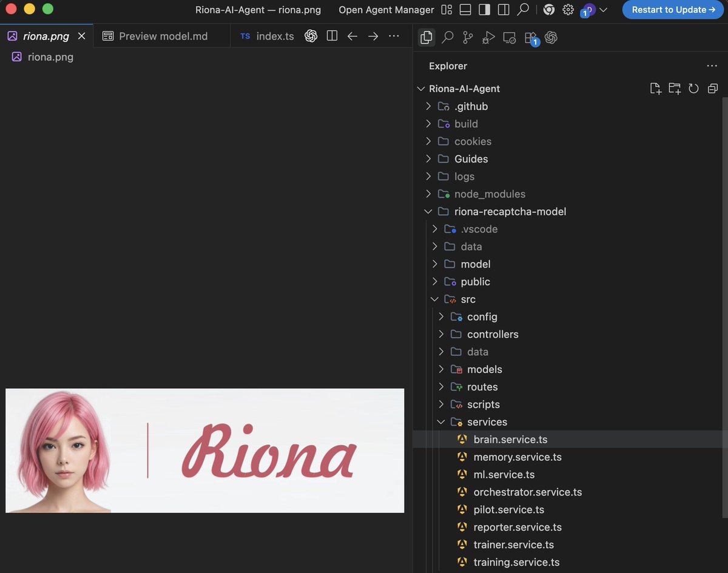Refresh the Explorer tree

coord(694,89)
